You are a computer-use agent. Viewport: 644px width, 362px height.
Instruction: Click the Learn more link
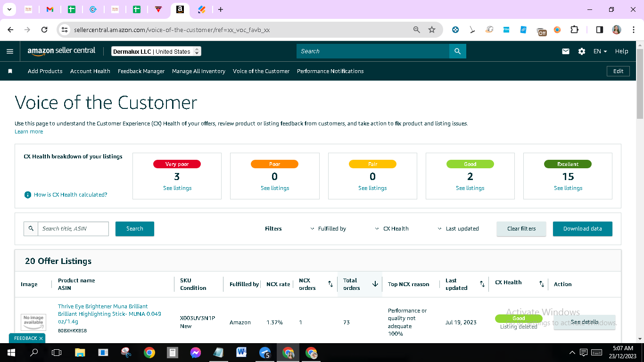[x=29, y=132]
